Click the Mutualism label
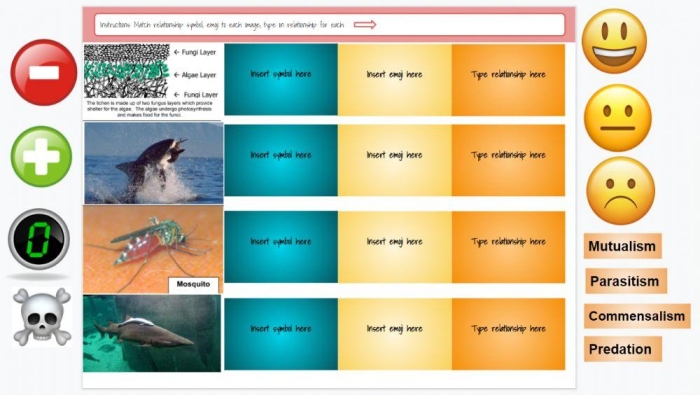The width and height of the screenshot is (700, 395). (622, 246)
